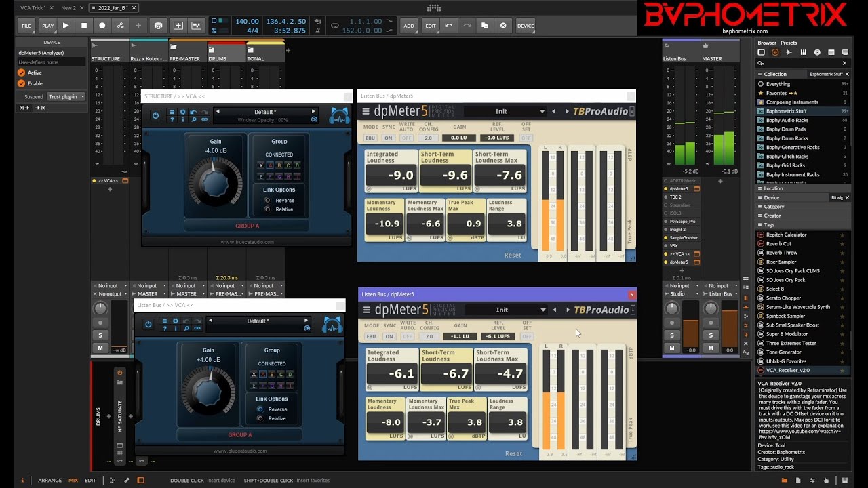Image resolution: width=868 pixels, height=488 pixels.
Task: Open www.bluecataudio.com link in Listen Bus VCA window
Action: pyautogui.click(x=240, y=451)
